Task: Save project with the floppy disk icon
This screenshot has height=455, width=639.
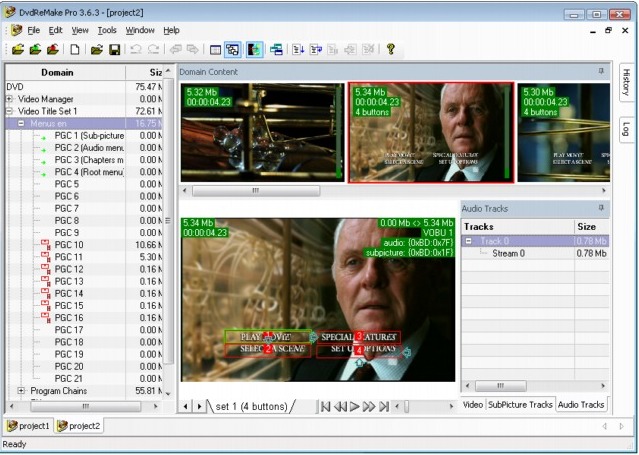Action: tap(115, 50)
